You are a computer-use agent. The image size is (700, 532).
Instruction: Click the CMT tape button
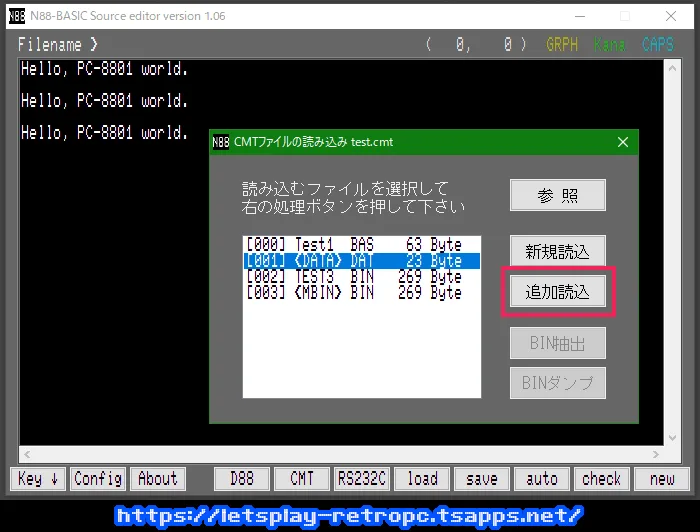302,479
